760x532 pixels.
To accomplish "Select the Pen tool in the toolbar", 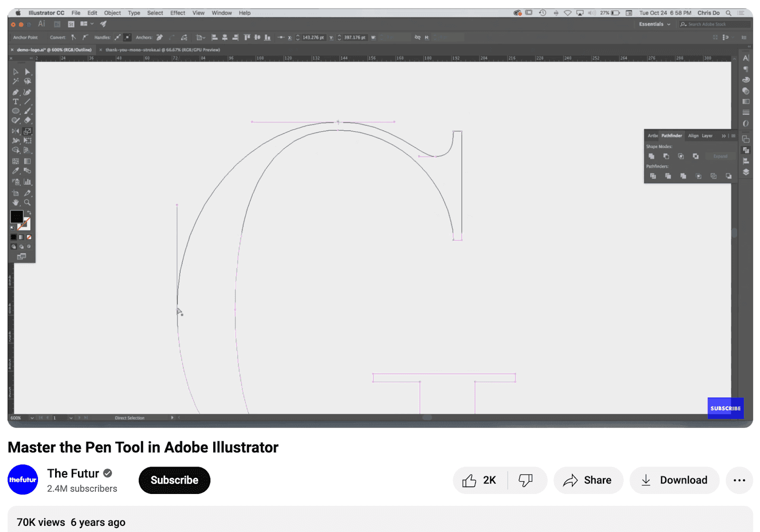I will tap(16, 92).
